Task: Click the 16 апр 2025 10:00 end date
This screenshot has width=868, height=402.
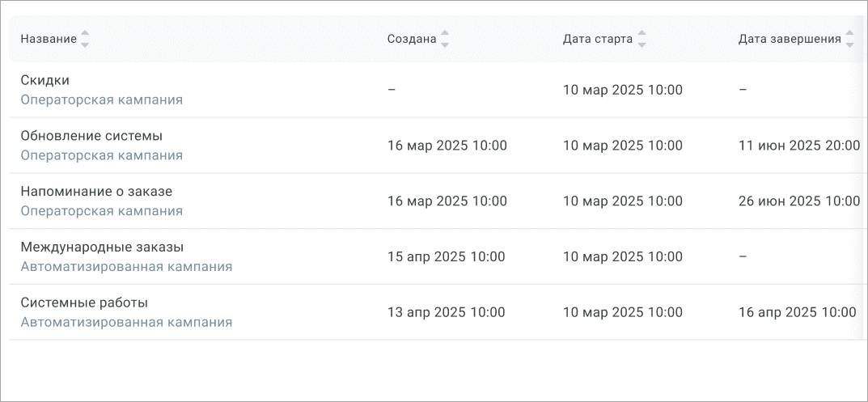Action: [797, 312]
